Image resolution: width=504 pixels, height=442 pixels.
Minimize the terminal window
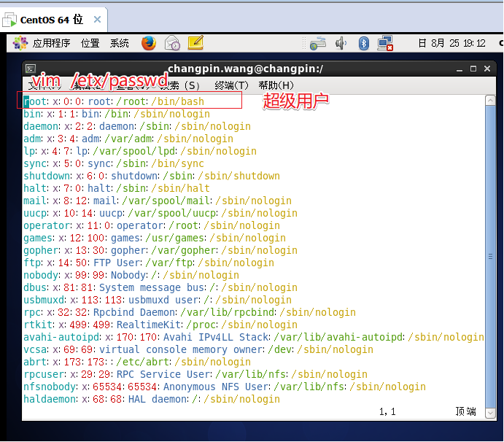[x=460, y=69]
